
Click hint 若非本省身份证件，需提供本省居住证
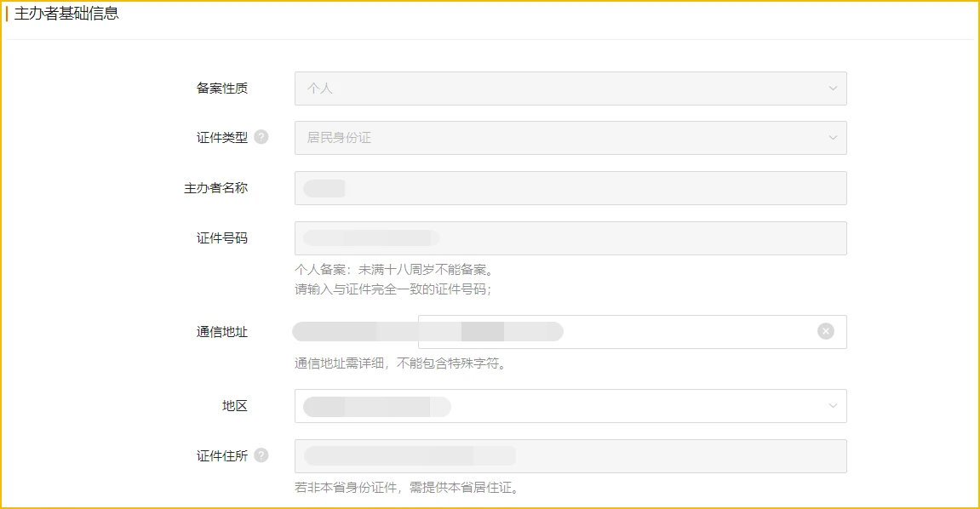click(408, 487)
